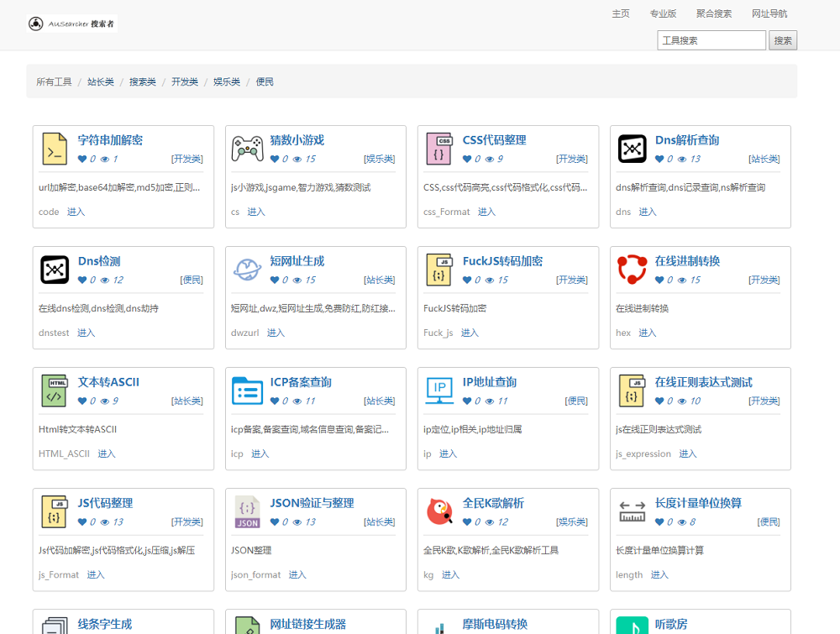
Task: Click eye views icon on IP地址查询 card
Action: pos(490,401)
